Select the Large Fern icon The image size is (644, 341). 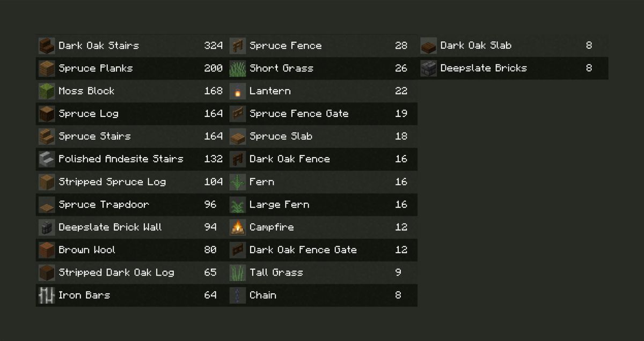click(238, 205)
